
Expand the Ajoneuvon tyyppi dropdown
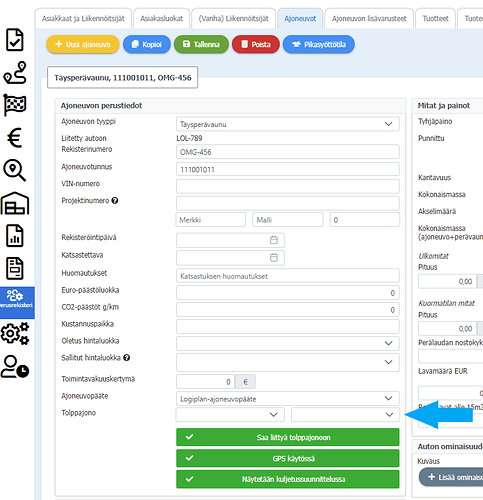(288, 124)
